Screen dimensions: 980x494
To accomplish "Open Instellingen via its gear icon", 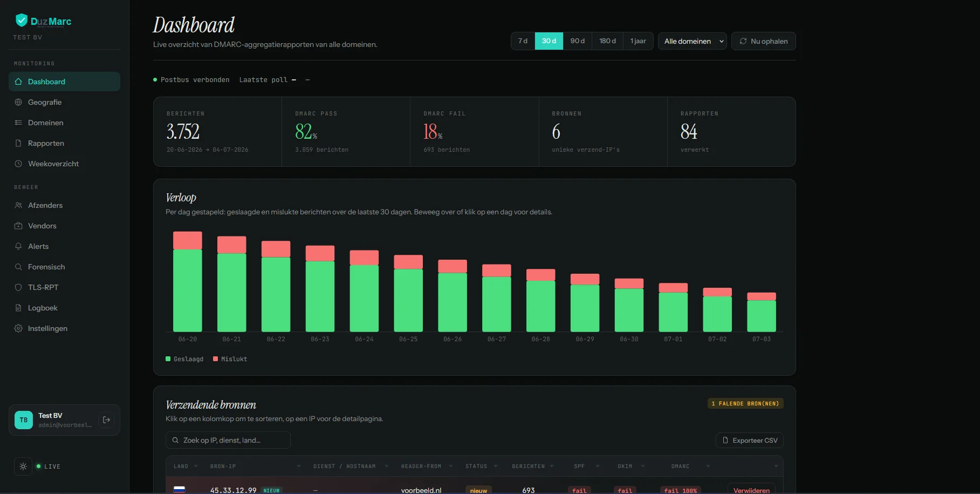I will [18, 328].
